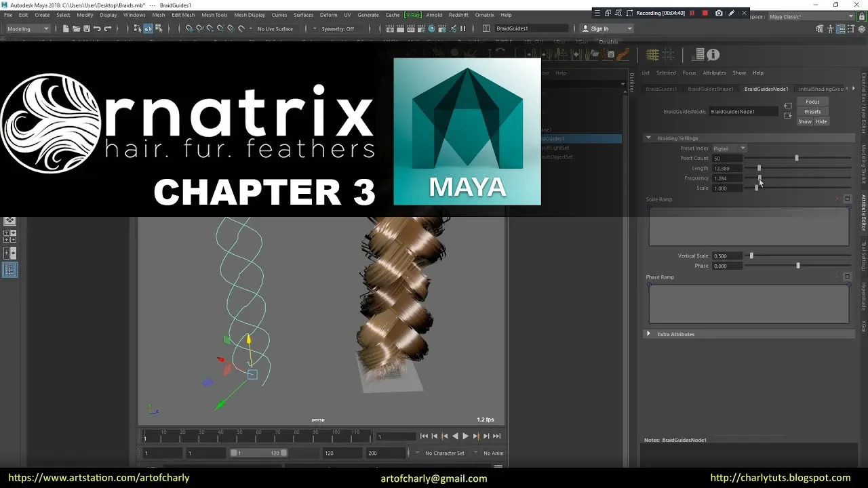Take a screenshot with camera icon

[x=719, y=13]
